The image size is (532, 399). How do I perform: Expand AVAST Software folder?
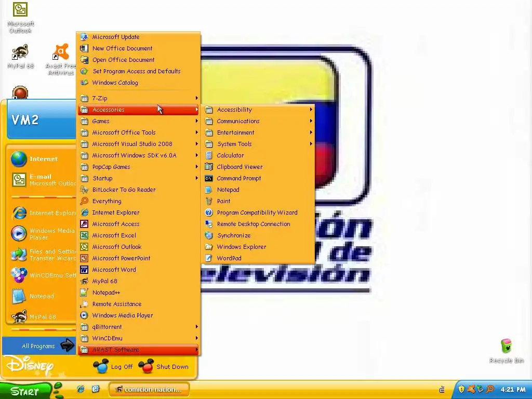tap(138, 350)
